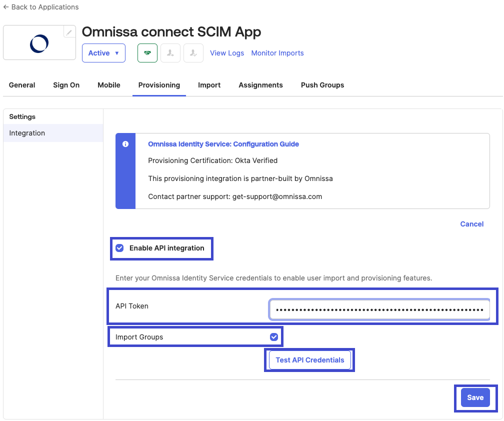Image resolution: width=504 pixels, height=421 pixels.
Task: Open the Assignments tab
Action: coord(260,85)
